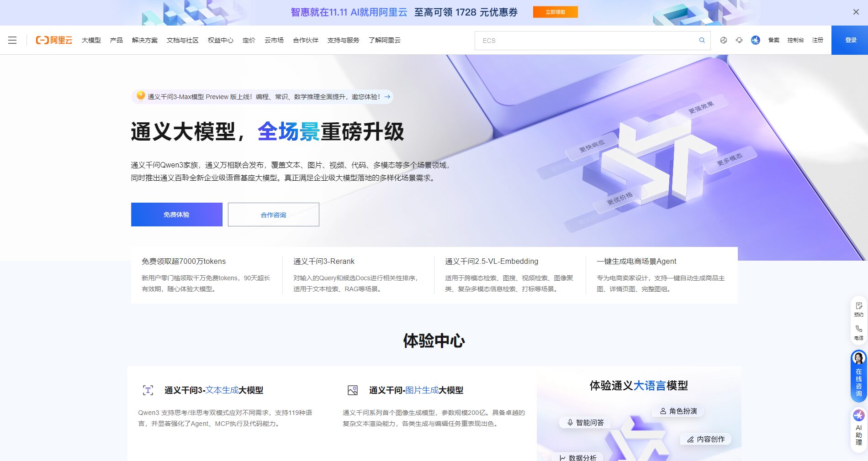Click the 电话 phone icon on the right
Screen dimensions: 868x461
pyautogui.click(x=858, y=332)
